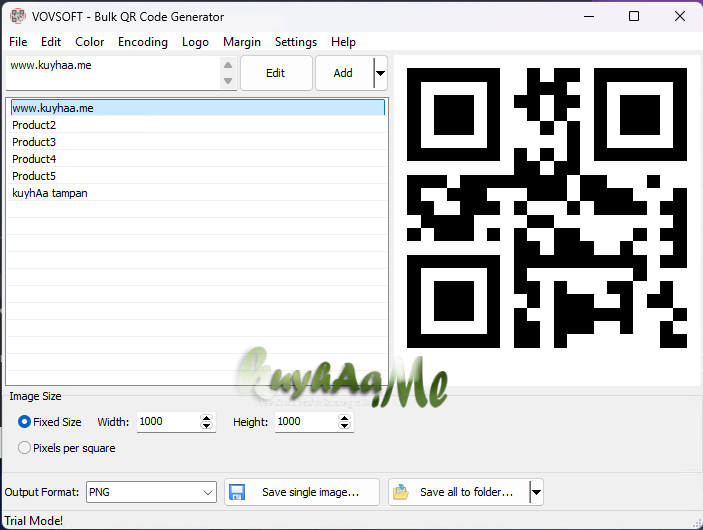The height and width of the screenshot is (530, 703).
Task: Click the floppy disk icon on Save single image
Action: [237, 492]
